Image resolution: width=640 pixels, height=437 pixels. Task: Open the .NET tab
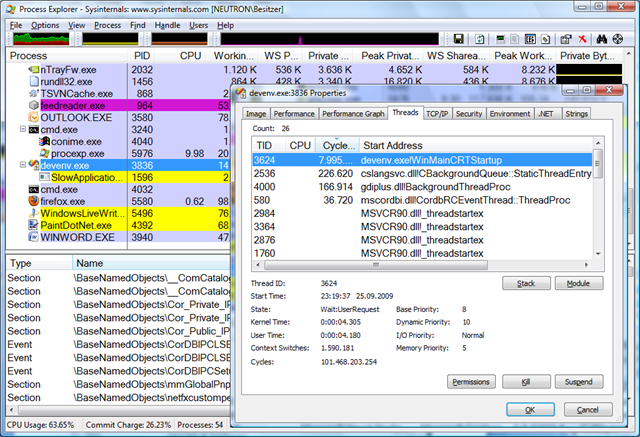point(546,114)
